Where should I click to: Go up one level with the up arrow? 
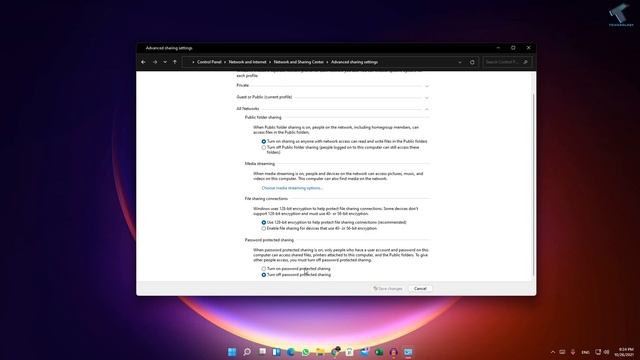175,62
